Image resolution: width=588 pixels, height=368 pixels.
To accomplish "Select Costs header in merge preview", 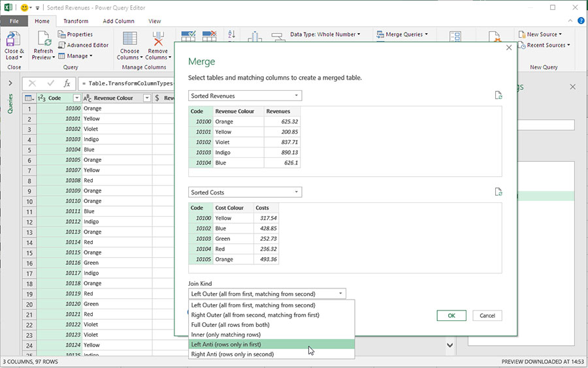I will (266, 207).
